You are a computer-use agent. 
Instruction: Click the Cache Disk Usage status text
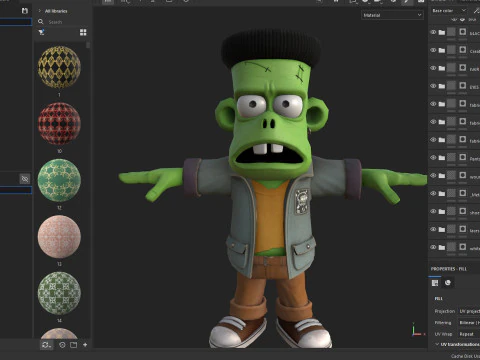point(465,356)
